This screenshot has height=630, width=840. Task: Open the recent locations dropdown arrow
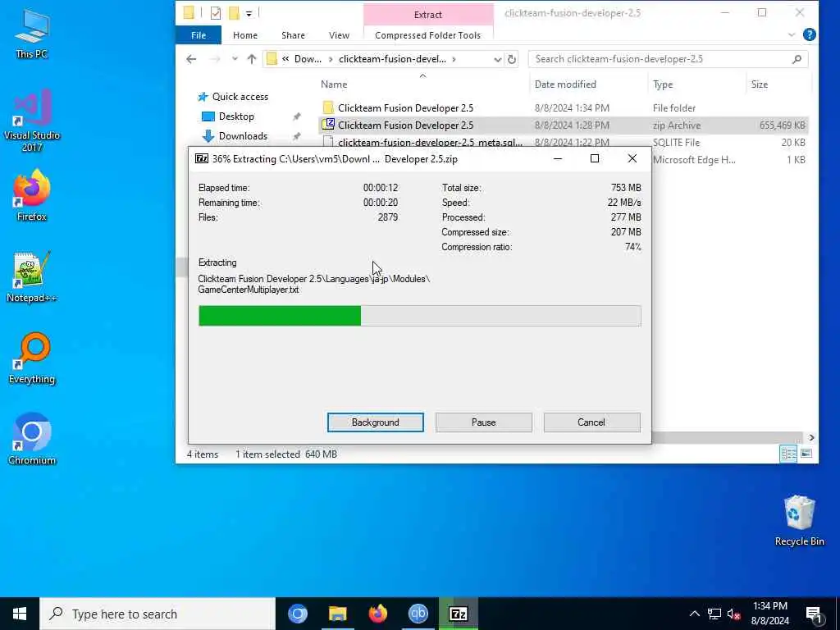235,59
